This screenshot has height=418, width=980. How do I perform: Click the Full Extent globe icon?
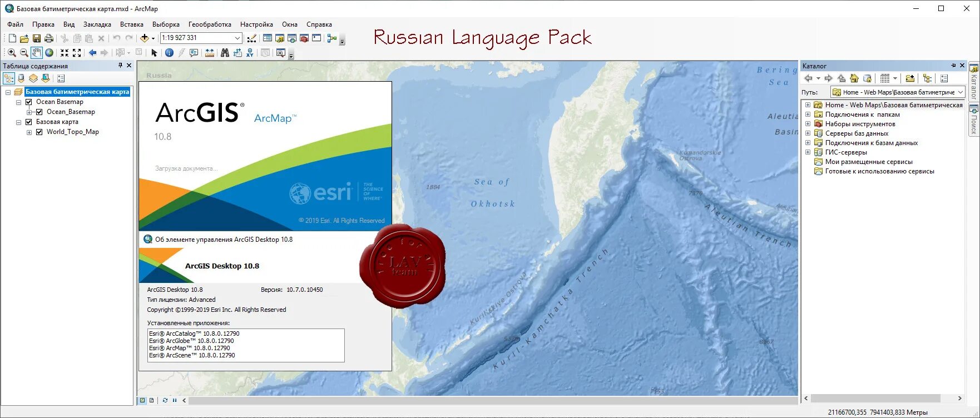[50, 53]
